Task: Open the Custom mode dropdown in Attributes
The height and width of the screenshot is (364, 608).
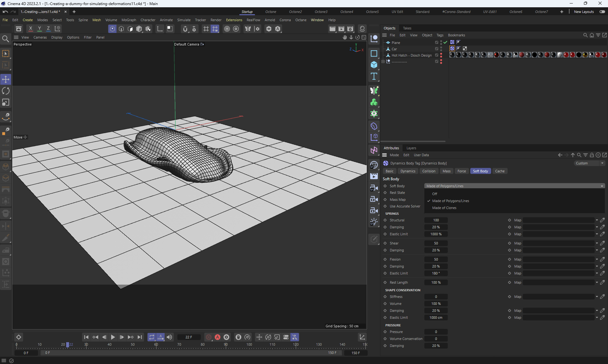Action: click(590, 163)
